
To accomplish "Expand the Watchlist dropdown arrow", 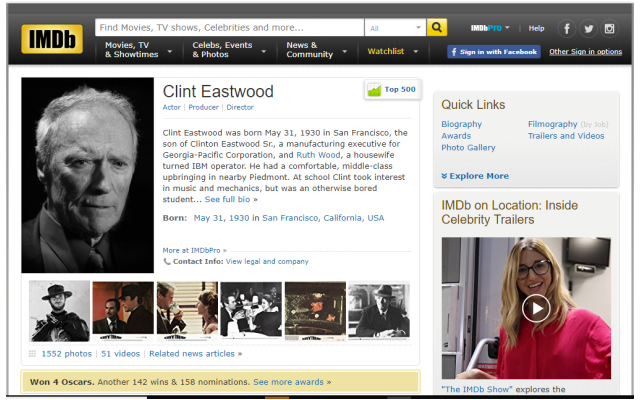I will click(x=416, y=51).
